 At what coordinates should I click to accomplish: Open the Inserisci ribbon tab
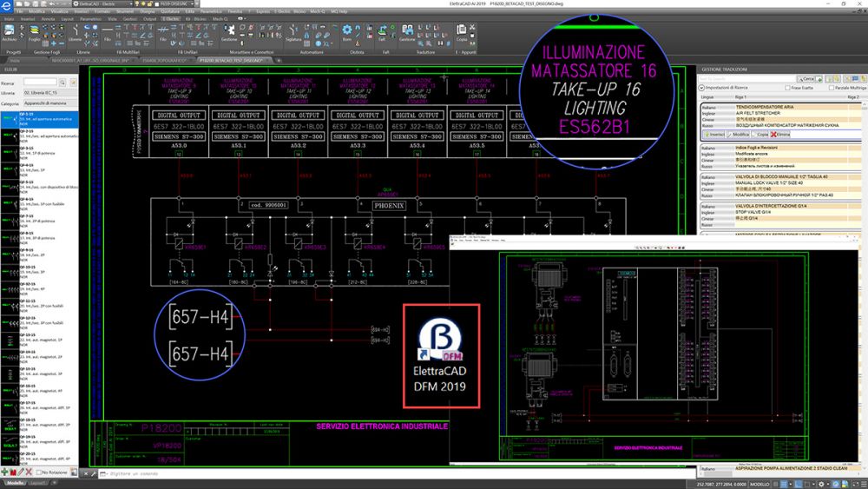click(x=28, y=19)
